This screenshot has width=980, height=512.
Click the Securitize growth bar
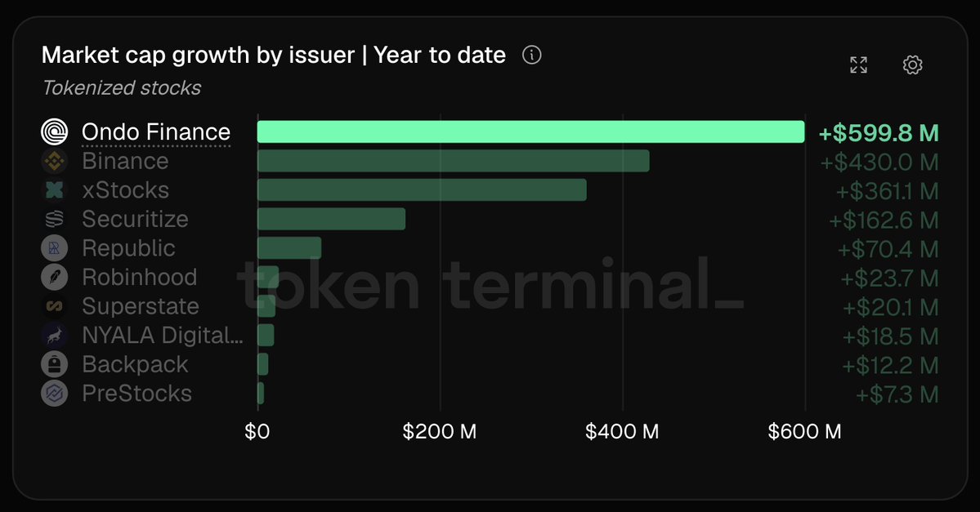pos(331,219)
